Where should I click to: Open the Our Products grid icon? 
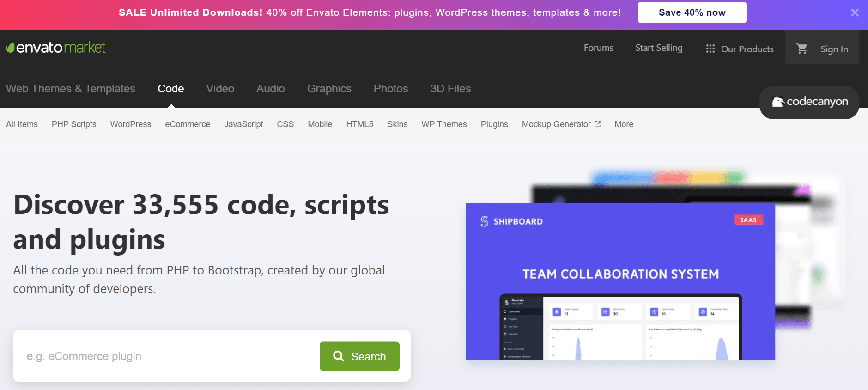click(710, 49)
